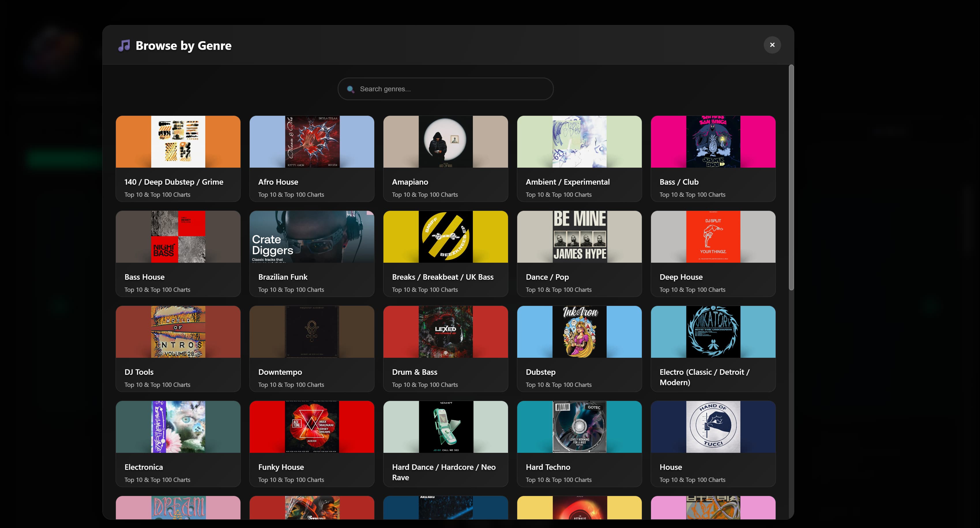Image resolution: width=980 pixels, height=528 pixels.
Task: Select the Downtempo genre title
Action: [280, 372]
